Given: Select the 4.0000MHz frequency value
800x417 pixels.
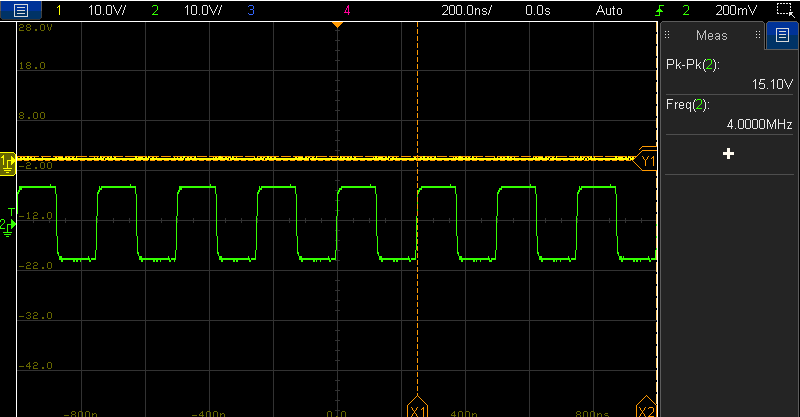Looking at the screenshot, I should click(x=759, y=124).
